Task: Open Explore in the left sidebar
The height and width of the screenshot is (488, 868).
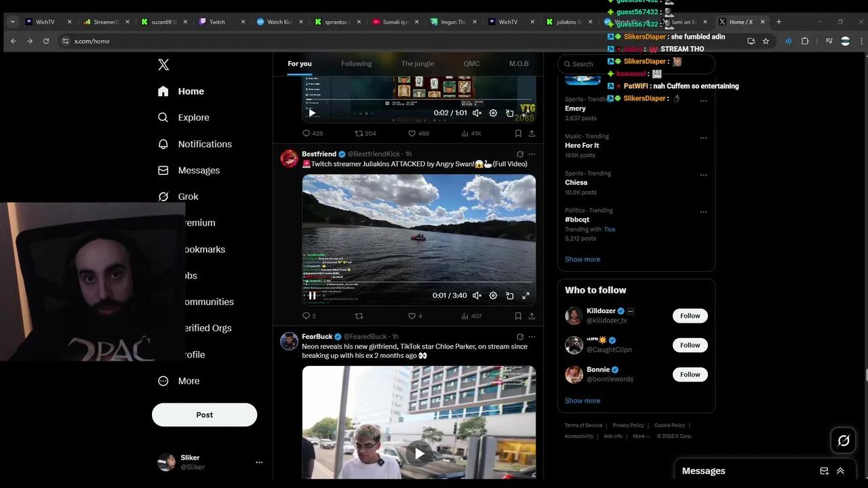Action: [x=184, y=117]
